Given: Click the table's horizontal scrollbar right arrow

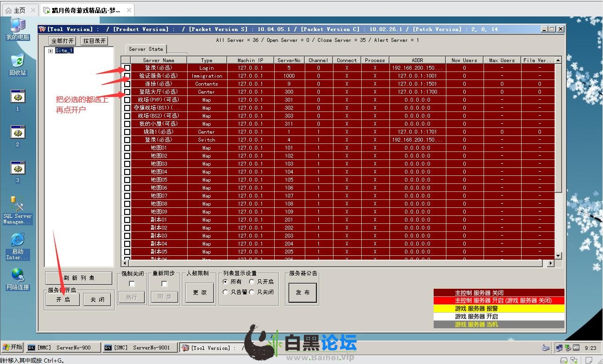Looking at the screenshot, I should tap(551, 263).
